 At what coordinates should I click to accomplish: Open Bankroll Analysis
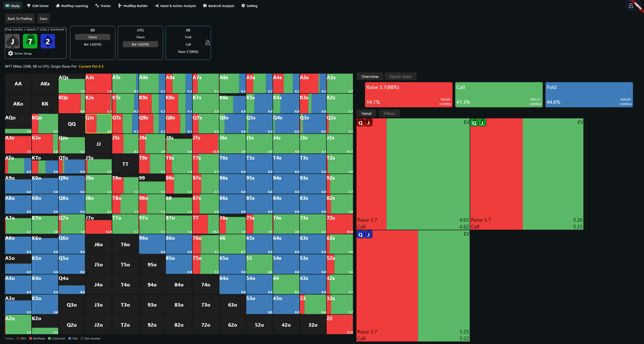[x=219, y=6]
